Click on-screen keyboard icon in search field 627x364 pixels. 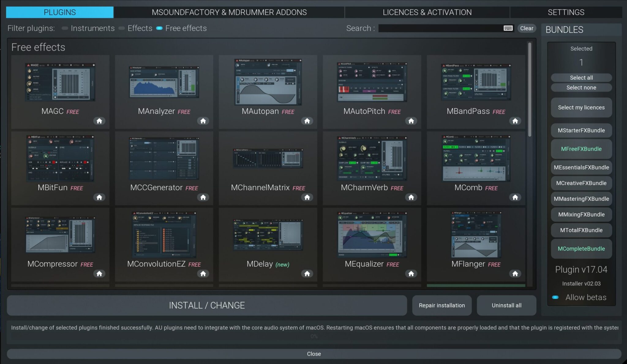tap(508, 28)
